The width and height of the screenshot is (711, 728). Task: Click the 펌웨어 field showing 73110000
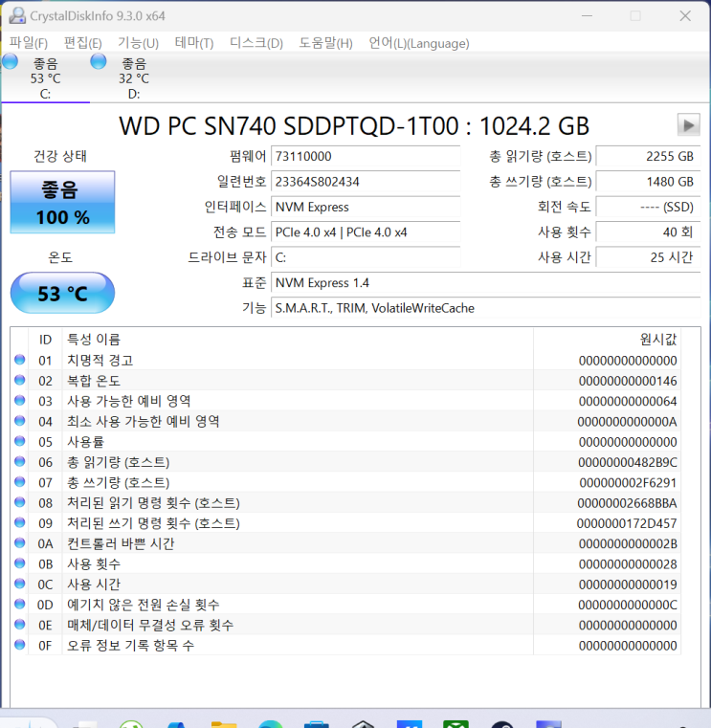366,157
